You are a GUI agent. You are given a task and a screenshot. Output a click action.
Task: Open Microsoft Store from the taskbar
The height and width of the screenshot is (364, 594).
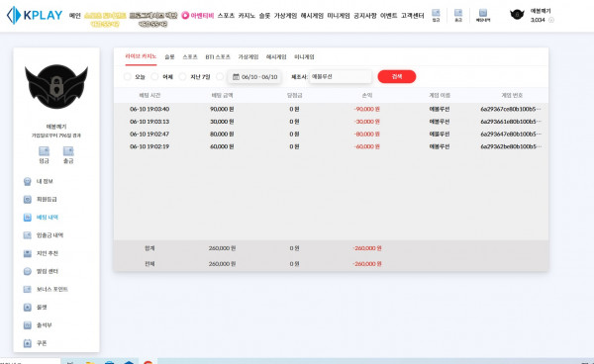(x=110, y=362)
